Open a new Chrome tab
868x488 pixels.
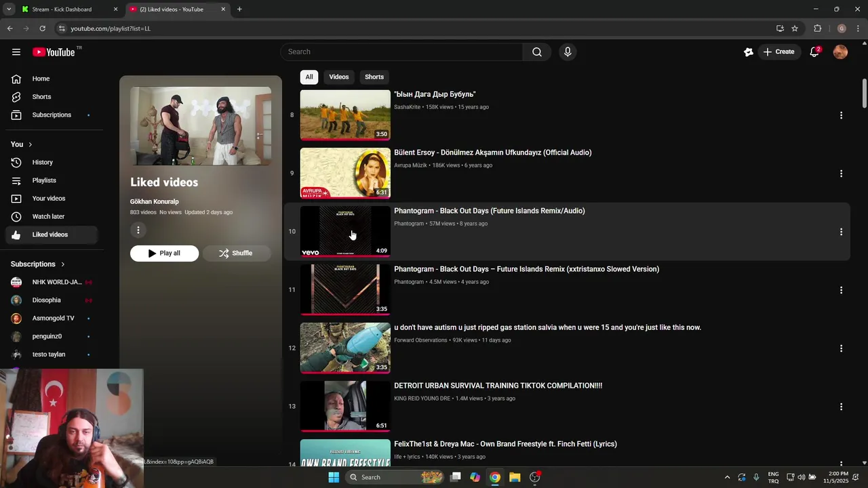pos(239,9)
